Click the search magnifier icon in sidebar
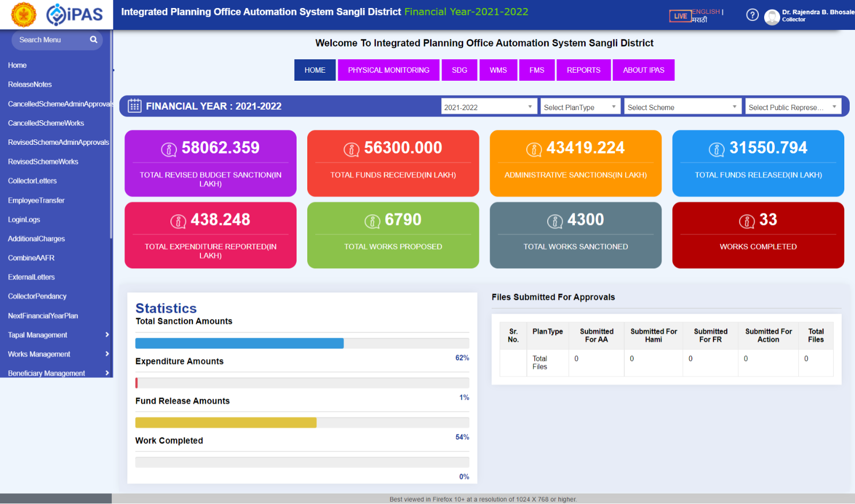Screen dimensions: 855x504 pyautogui.click(x=94, y=40)
